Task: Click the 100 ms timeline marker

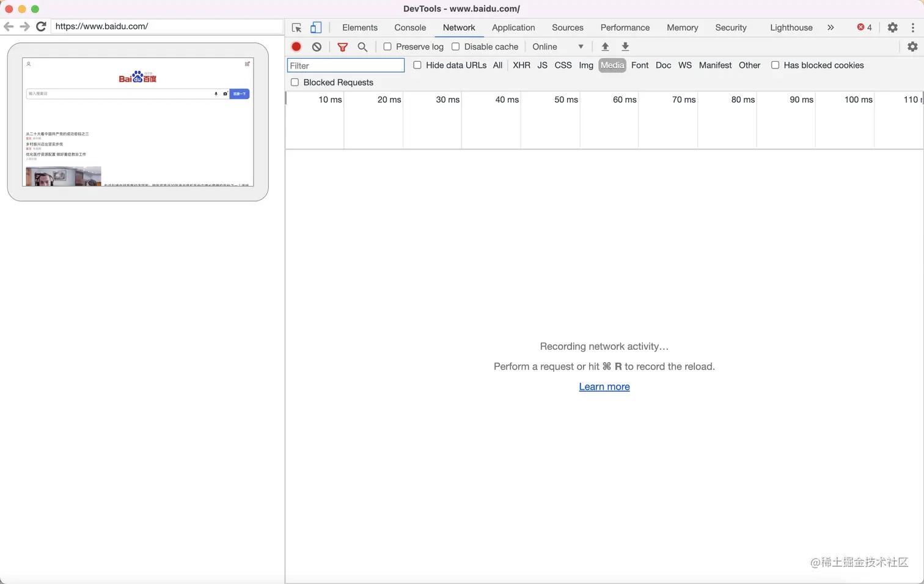Action: (858, 100)
